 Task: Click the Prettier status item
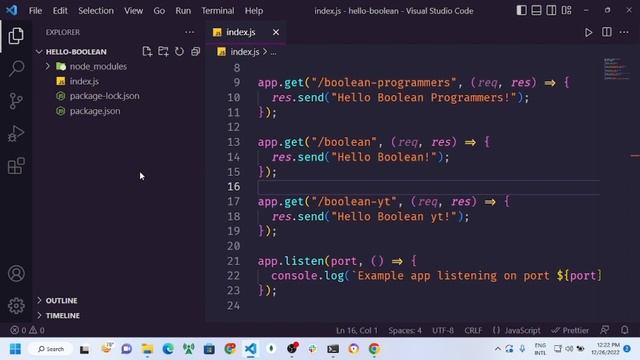point(570,330)
